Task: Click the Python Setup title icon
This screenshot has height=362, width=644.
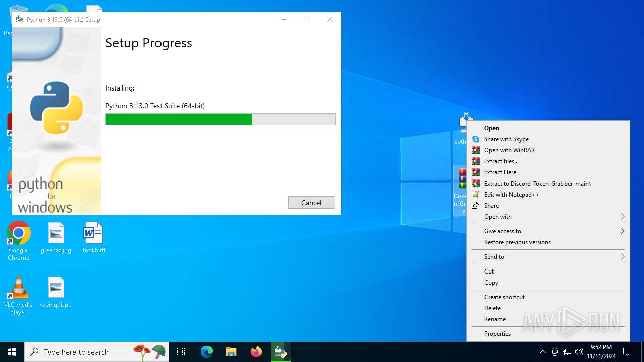Action: click(x=20, y=19)
